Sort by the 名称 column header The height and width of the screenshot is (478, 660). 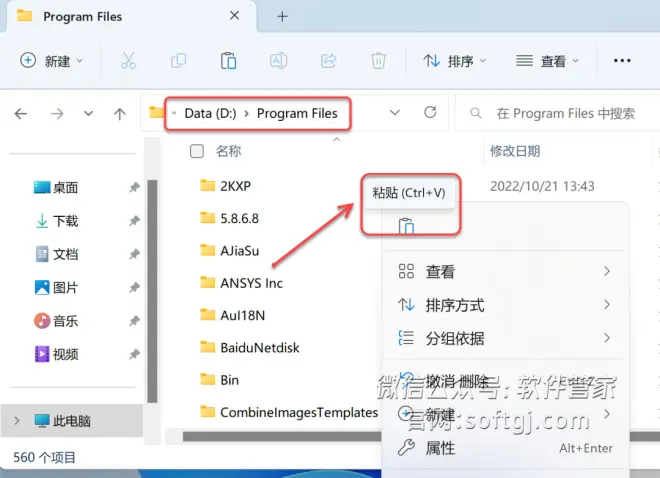(x=229, y=151)
